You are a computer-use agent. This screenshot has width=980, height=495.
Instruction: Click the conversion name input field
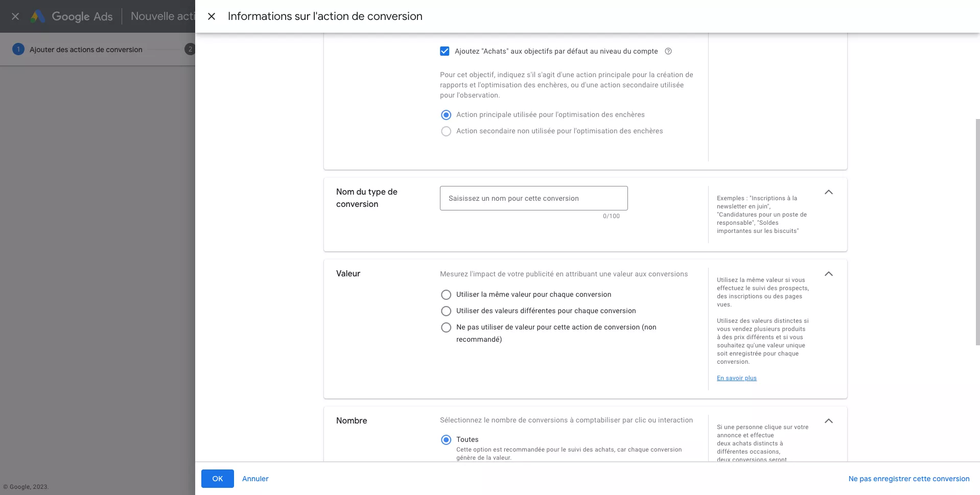pyautogui.click(x=533, y=198)
